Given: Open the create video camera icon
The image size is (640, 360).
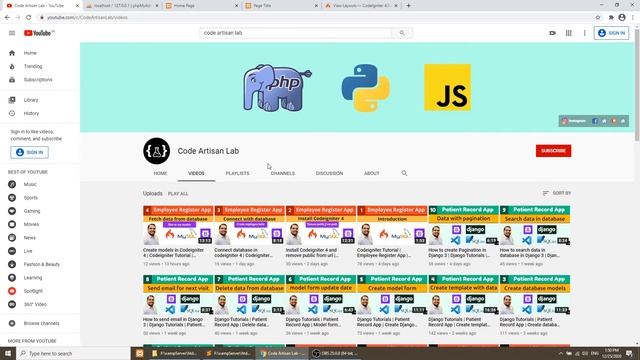Looking at the screenshot, I should [553, 33].
